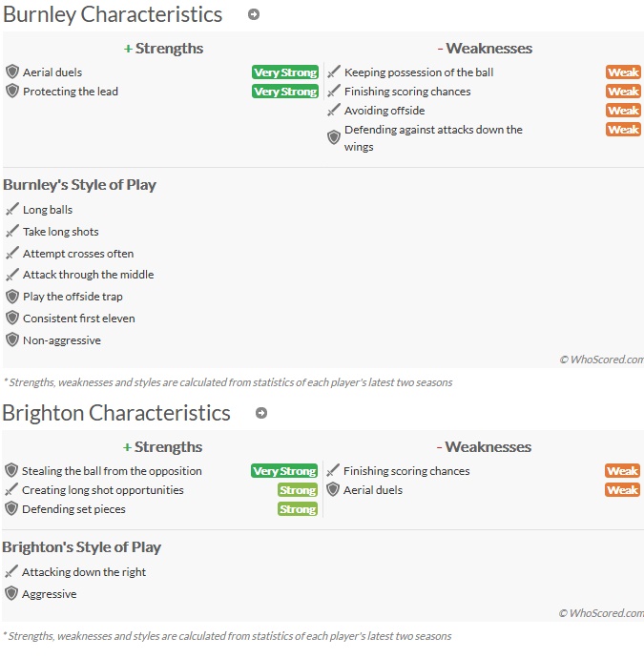This screenshot has width=644, height=658.
Task: Click shield icon beside Play the offside trap
Action: click(x=12, y=297)
